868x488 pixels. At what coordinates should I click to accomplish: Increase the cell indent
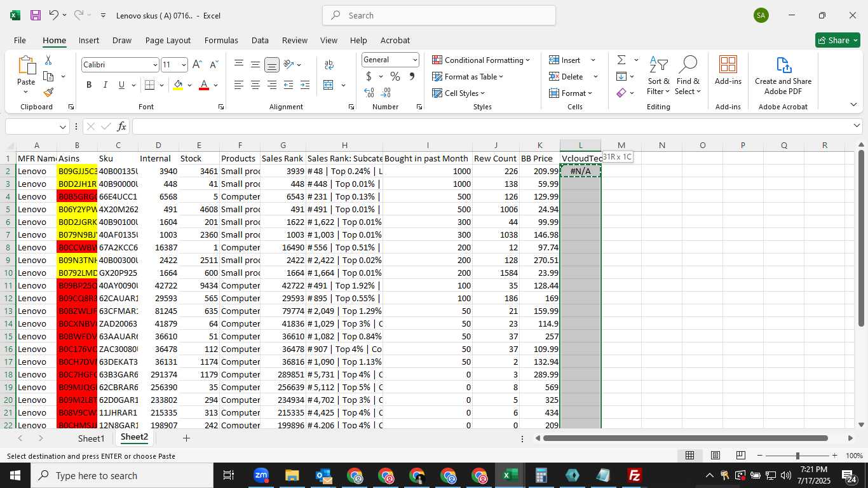point(305,85)
